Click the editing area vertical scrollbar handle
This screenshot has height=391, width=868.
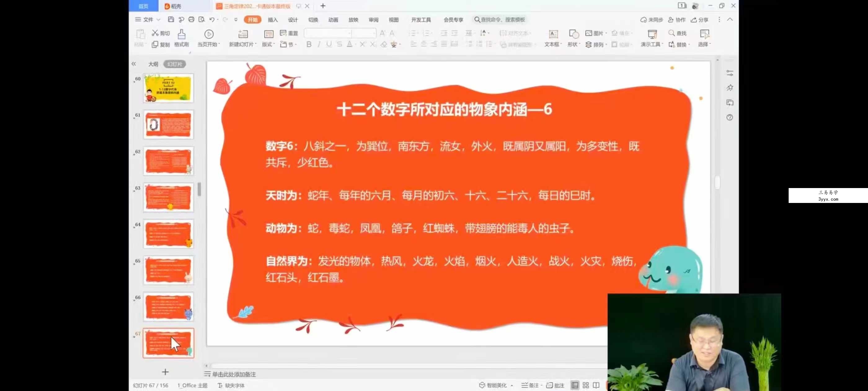(717, 182)
